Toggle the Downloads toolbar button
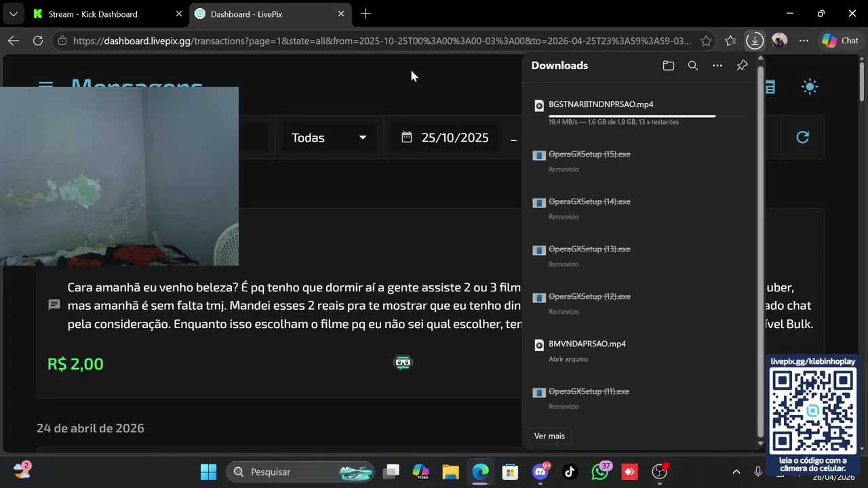Image resolution: width=868 pixels, height=488 pixels. (755, 41)
